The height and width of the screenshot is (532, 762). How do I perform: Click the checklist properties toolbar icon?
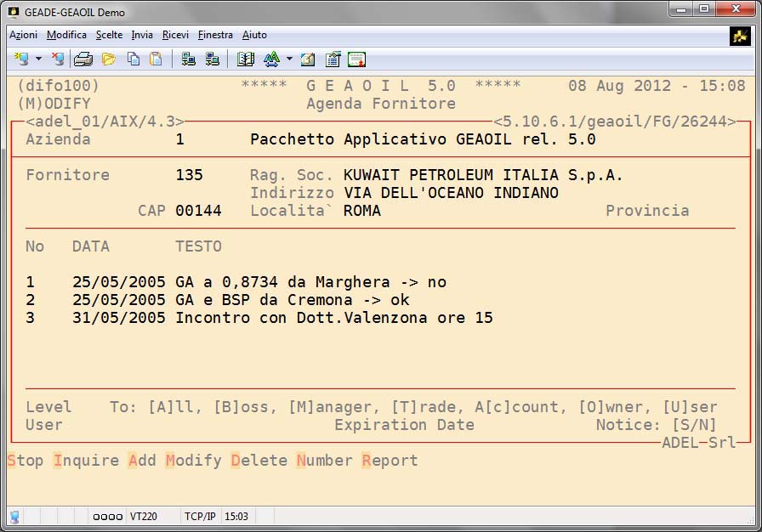(x=333, y=59)
